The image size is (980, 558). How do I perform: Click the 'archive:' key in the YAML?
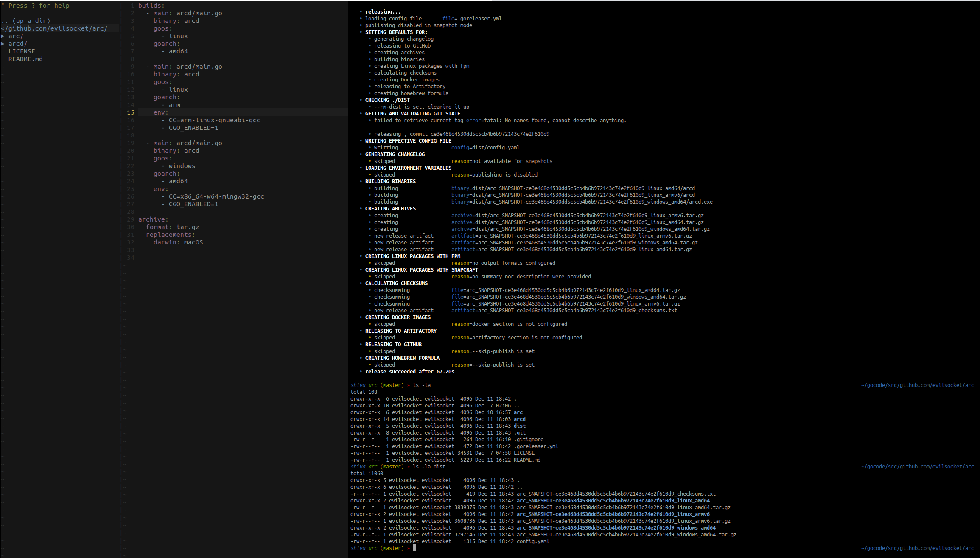(153, 219)
